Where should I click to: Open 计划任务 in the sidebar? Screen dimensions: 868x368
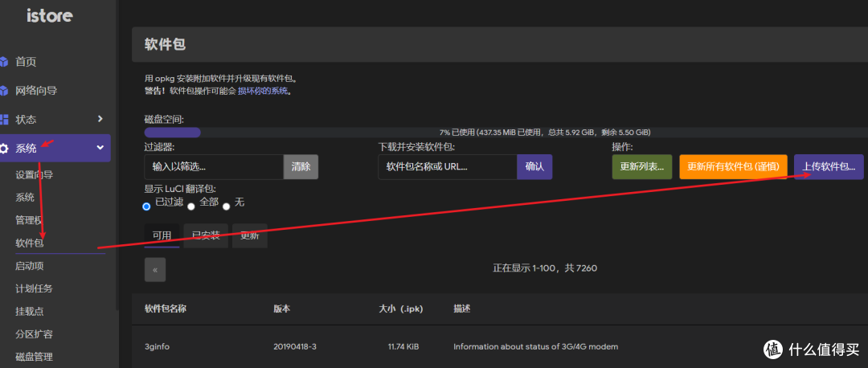[x=35, y=288]
